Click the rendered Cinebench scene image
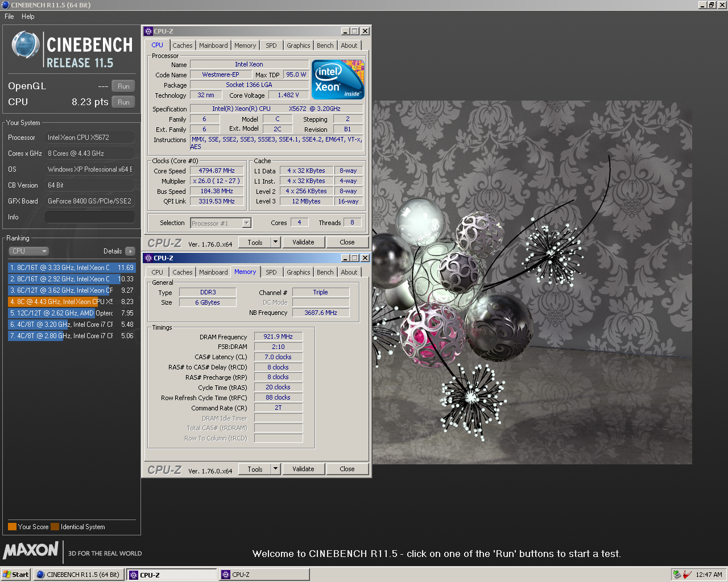 click(532, 282)
